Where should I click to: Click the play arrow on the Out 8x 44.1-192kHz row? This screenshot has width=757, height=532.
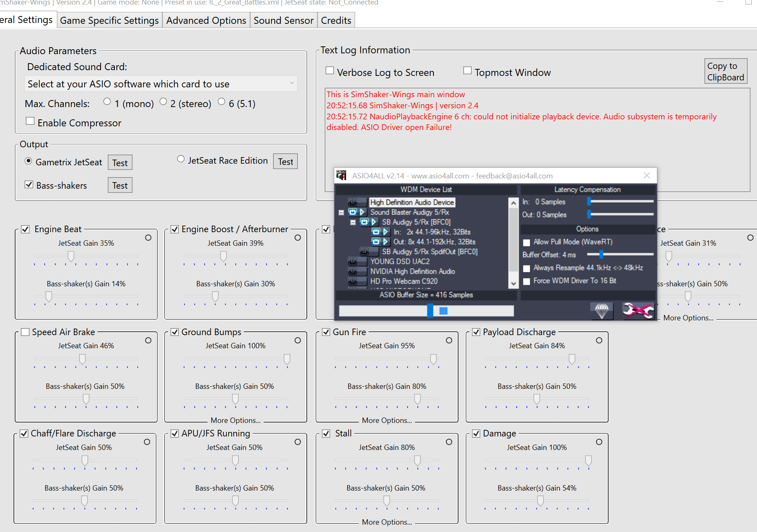coord(385,242)
